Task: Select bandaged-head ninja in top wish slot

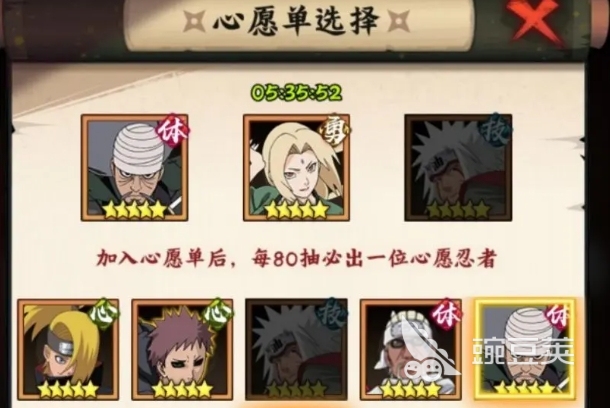Action: (135, 168)
